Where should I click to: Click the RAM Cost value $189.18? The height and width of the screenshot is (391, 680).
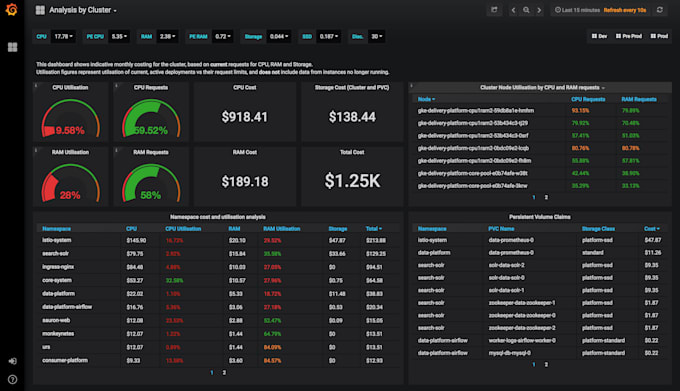[x=245, y=181]
